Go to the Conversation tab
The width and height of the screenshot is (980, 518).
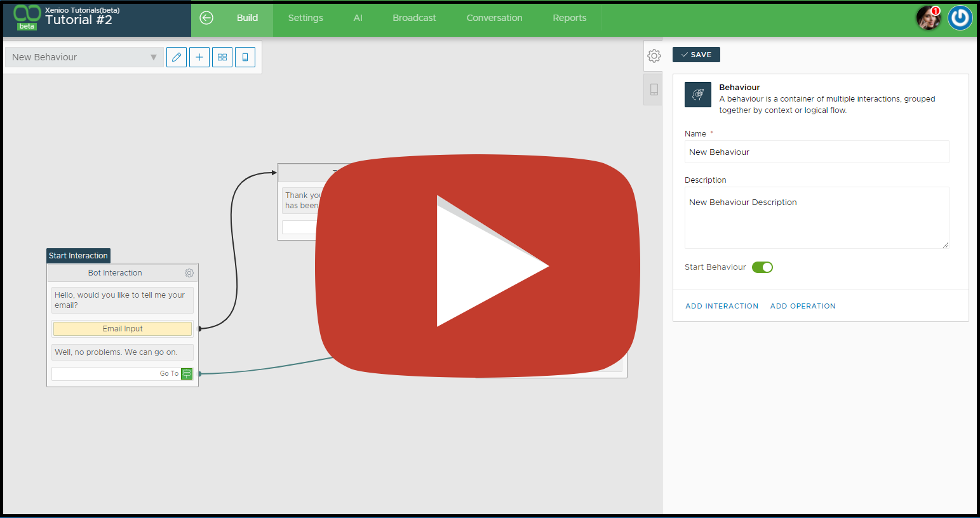pos(494,18)
